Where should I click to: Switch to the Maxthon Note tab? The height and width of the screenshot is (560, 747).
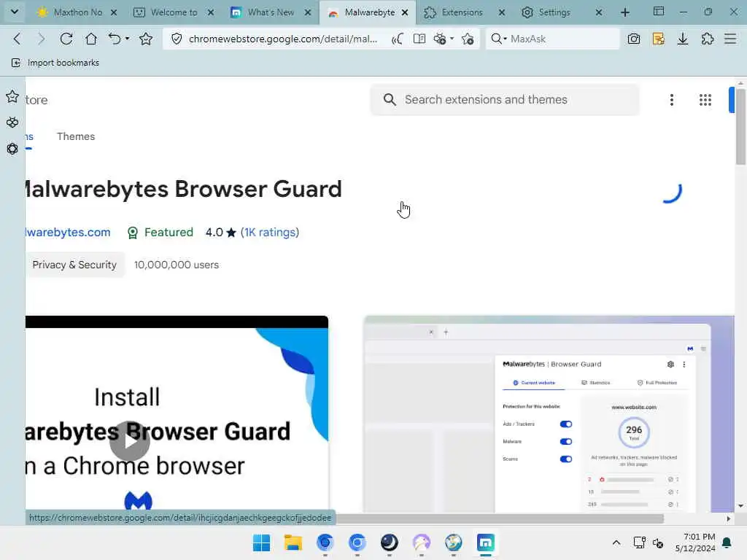(77, 12)
